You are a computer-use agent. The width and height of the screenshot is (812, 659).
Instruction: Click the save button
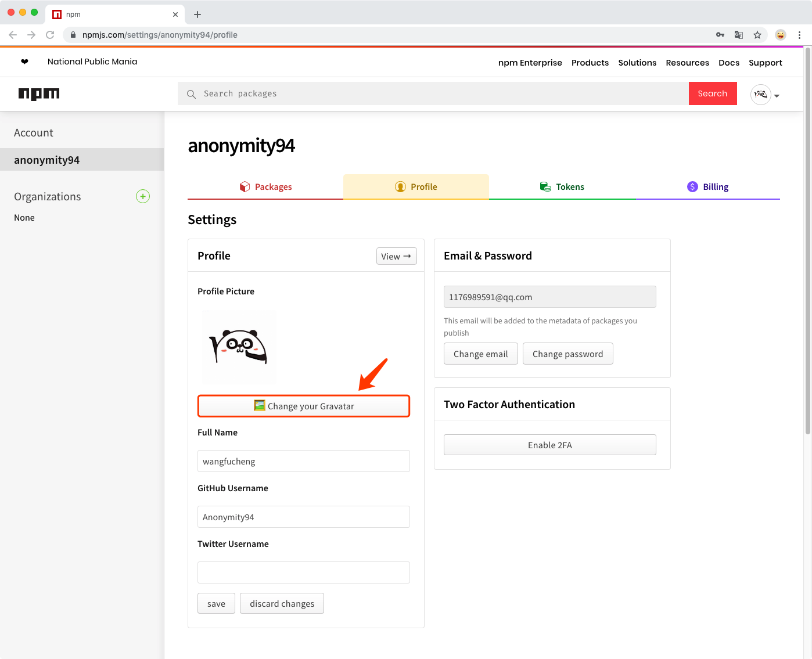click(x=216, y=603)
